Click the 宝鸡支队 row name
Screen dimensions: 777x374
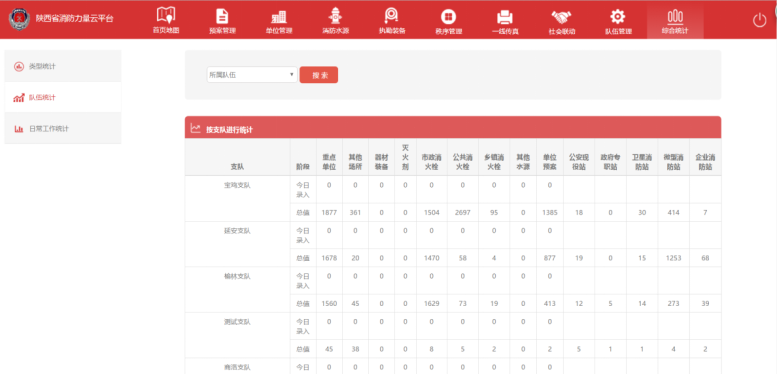(237, 185)
